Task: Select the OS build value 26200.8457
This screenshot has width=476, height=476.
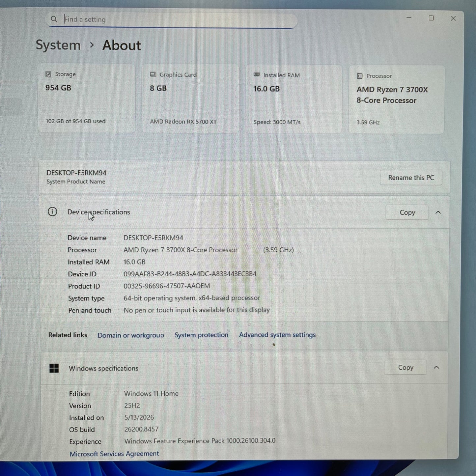Action: pyautogui.click(x=141, y=429)
